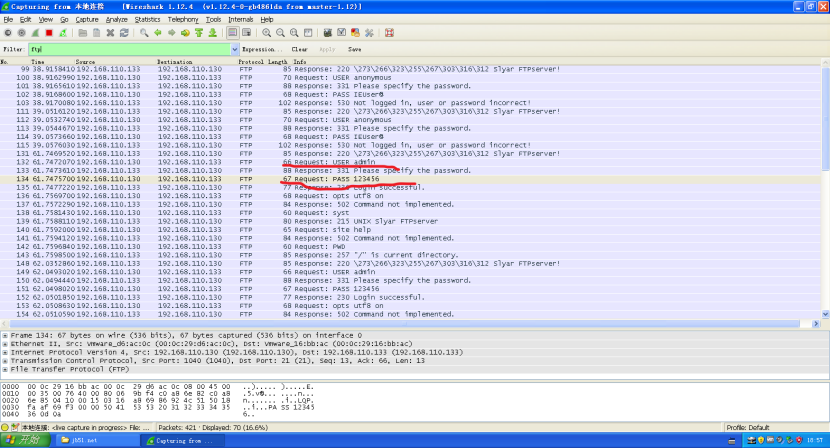830x448 pixels.
Task: Go back in packet history
Action: point(158,33)
